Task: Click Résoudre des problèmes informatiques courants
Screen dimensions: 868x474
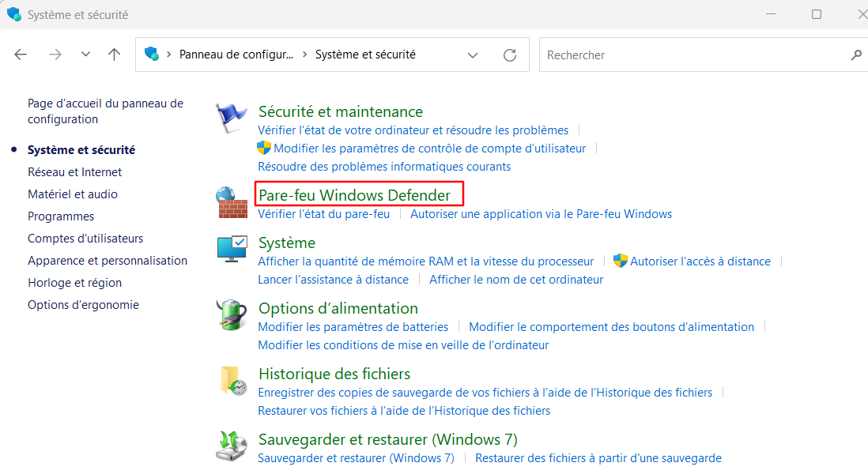Action: [383, 167]
